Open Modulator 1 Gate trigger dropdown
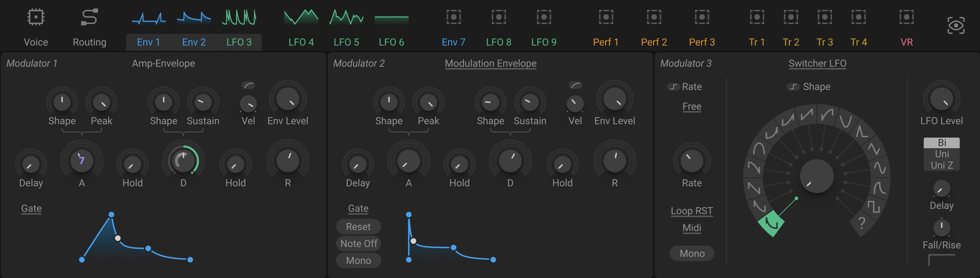The width and height of the screenshot is (980, 278). click(x=31, y=208)
